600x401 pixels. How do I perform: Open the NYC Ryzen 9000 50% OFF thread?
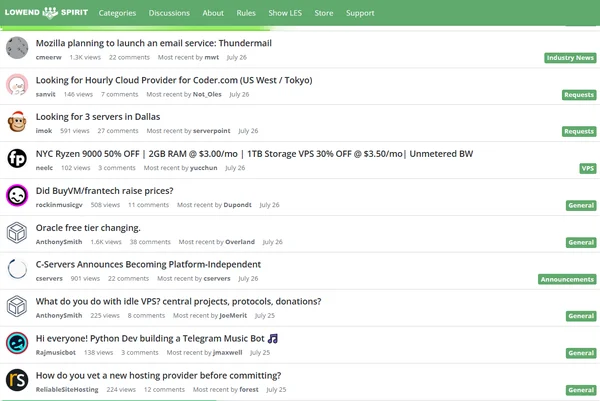coord(254,154)
